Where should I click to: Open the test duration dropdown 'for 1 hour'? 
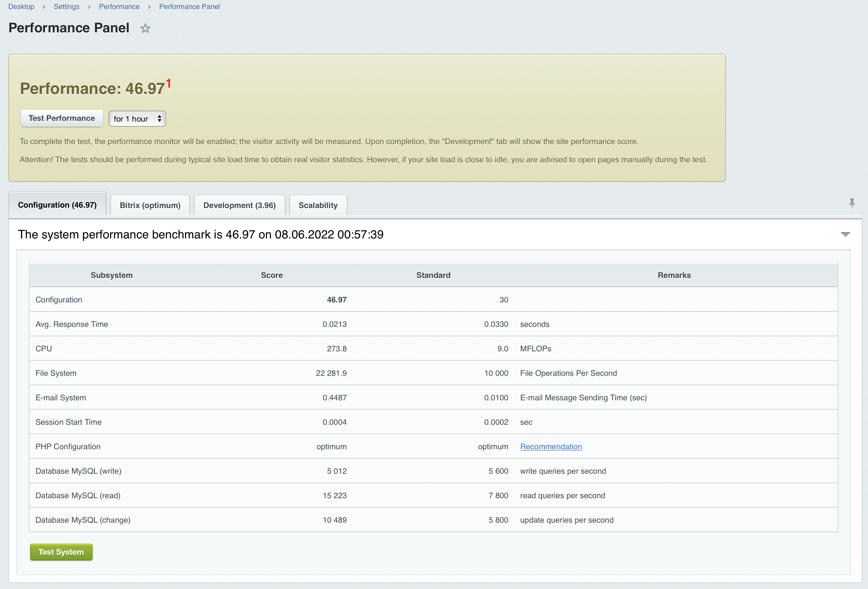pyautogui.click(x=137, y=119)
